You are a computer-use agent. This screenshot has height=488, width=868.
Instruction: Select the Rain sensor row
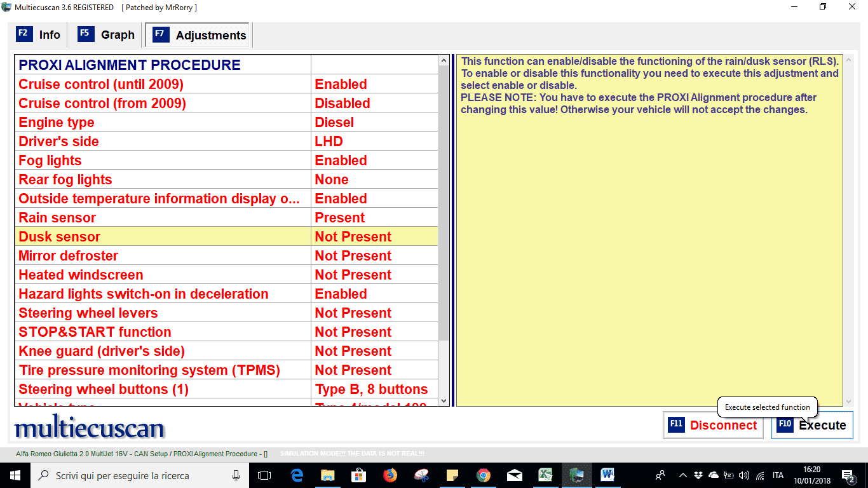pos(163,217)
